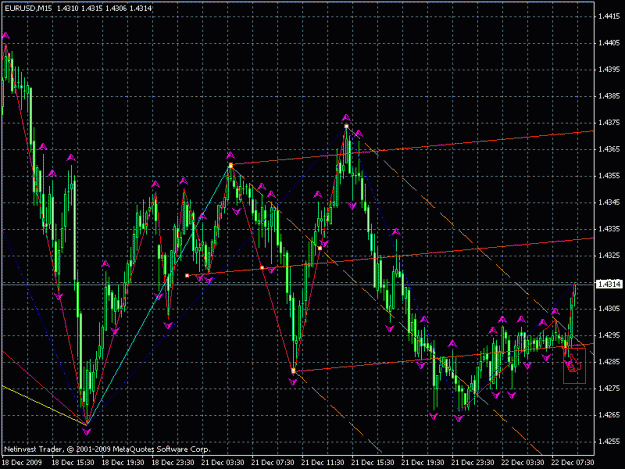The width and height of the screenshot is (625, 469).
Task: Click the fractal up arrow above the 1.4375 peak
Action: 346,118
